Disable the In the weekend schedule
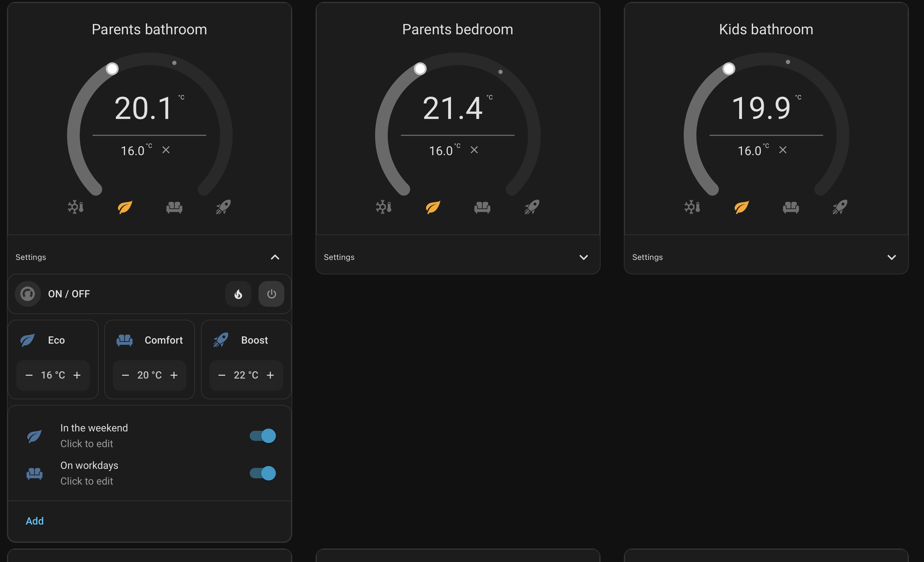This screenshot has width=924, height=562. (x=263, y=436)
